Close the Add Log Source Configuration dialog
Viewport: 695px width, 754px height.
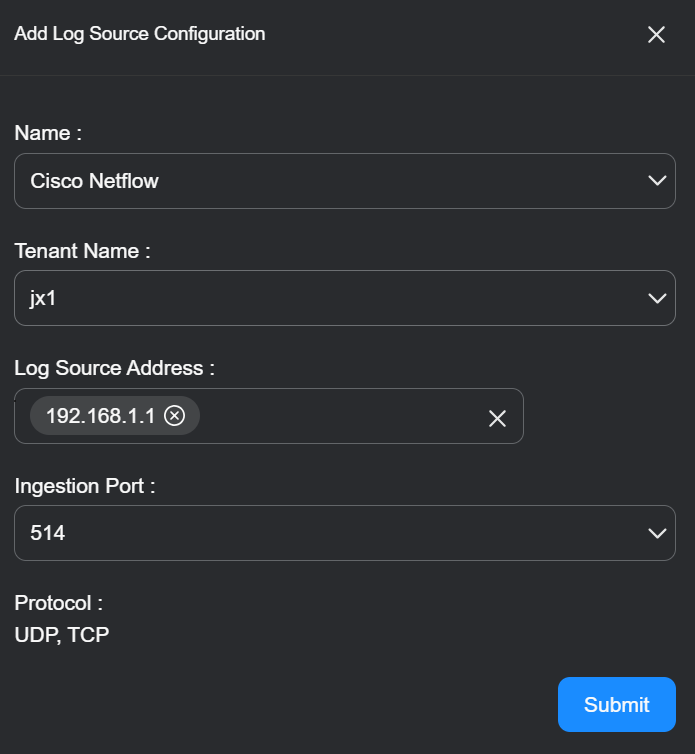(x=656, y=35)
